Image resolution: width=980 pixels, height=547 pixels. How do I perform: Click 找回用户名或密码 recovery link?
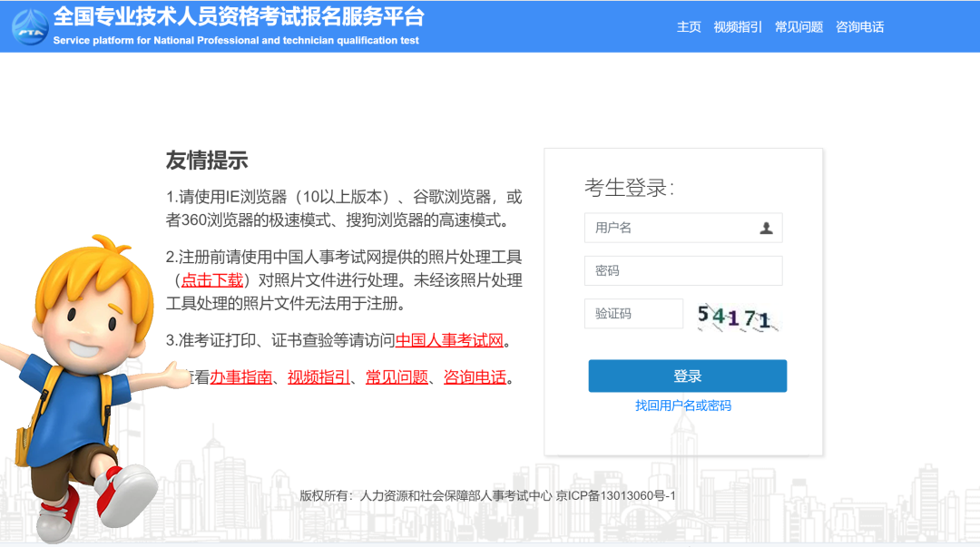pyautogui.click(x=683, y=405)
